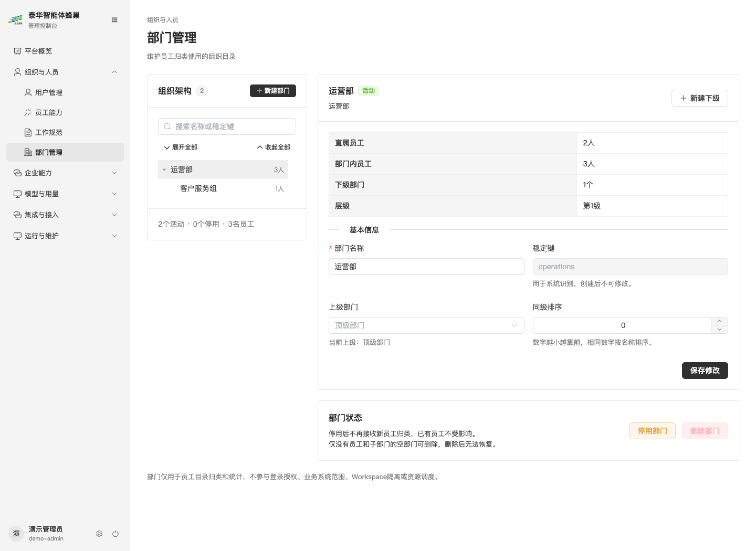Click the 活动 status tag

(x=369, y=91)
